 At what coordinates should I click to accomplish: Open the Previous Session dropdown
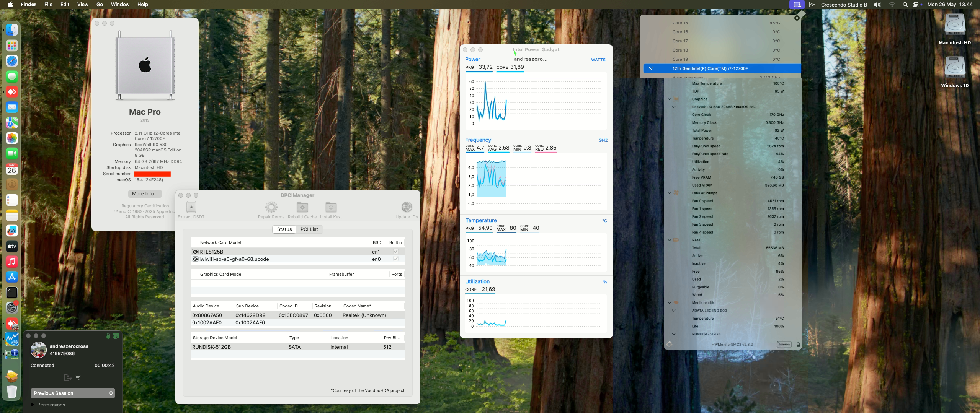[x=73, y=393]
